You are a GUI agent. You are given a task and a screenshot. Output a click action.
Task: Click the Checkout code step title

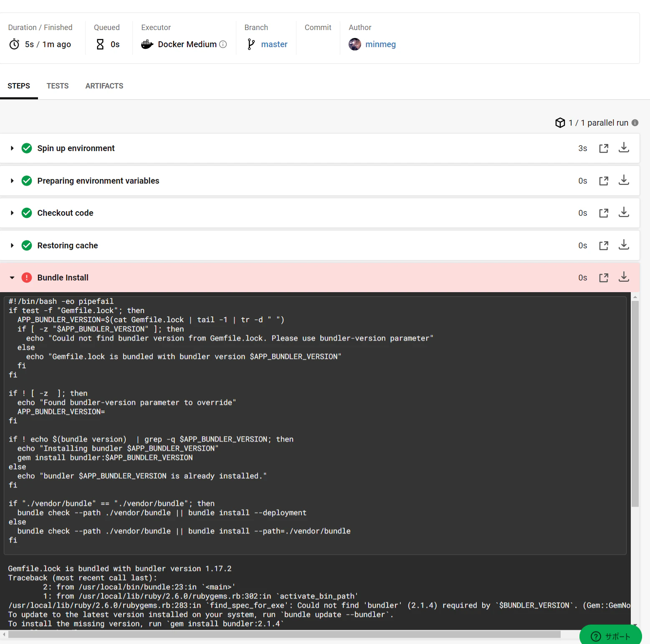coord(66,213)
